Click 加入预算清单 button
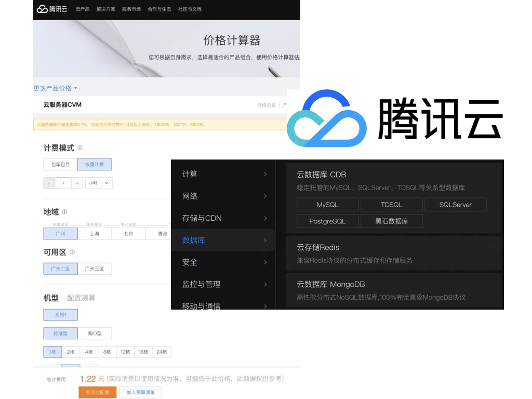This screenshot has width=532, height=399. pos(140,393)
